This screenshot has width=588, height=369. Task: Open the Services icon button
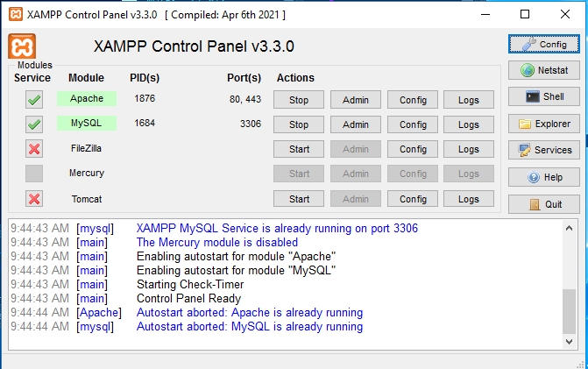pos(543,150)
